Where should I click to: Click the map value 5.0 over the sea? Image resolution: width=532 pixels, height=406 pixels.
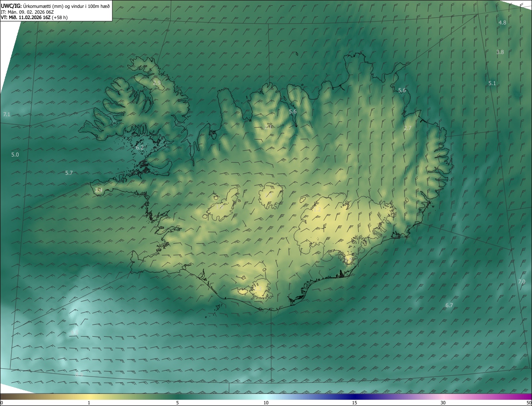15,154
